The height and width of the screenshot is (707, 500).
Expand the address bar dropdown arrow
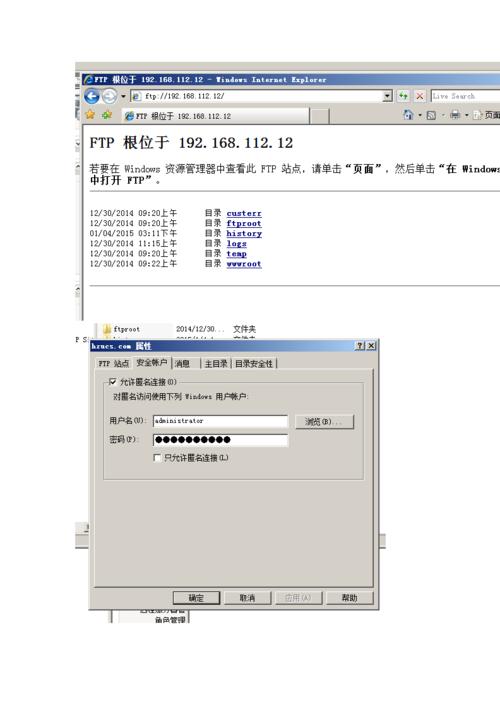tap(387, 96)
